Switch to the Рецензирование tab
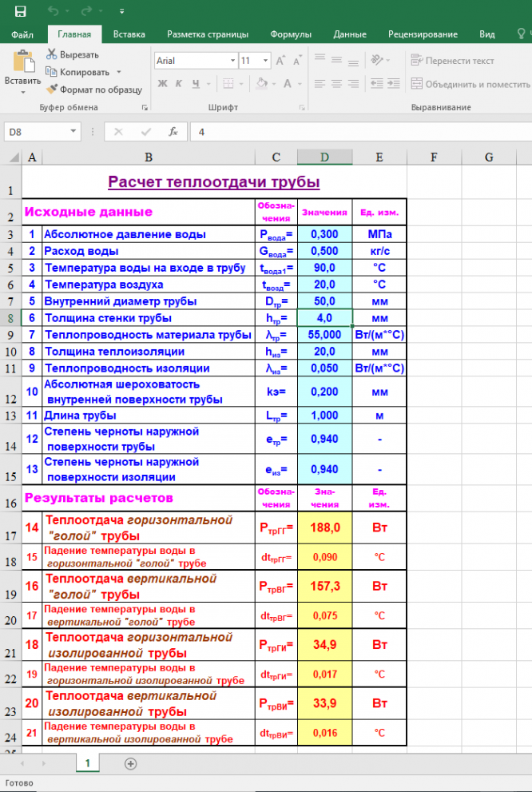This screenshot has width=532, height=792. point(423,34)
